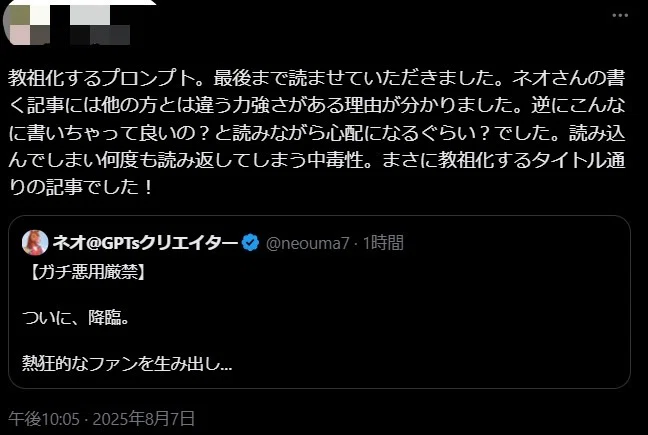Click the closing line りの記事でした！

81,187
